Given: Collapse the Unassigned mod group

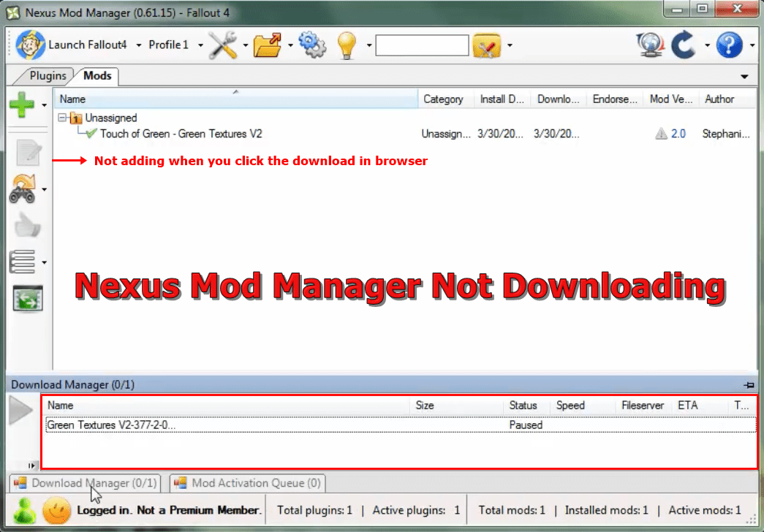Looking at the screenshot, I should pos(61,118).
